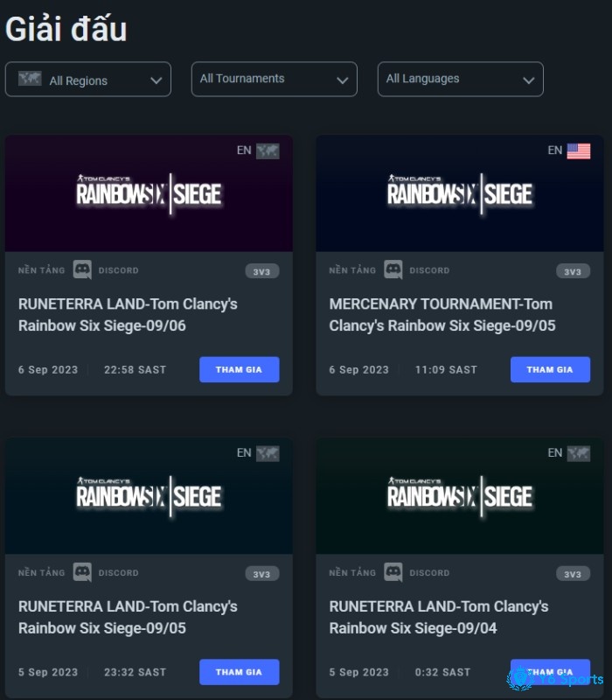612x700 pixels.
Task: Open the All Regions dropdown
Action: coord(88,80)
